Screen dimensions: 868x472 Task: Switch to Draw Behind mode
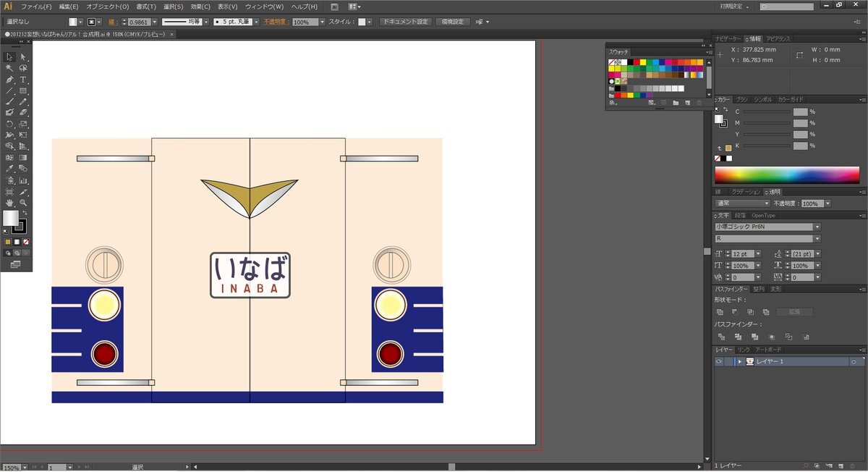pyautogui.click(x=17, y=253)
